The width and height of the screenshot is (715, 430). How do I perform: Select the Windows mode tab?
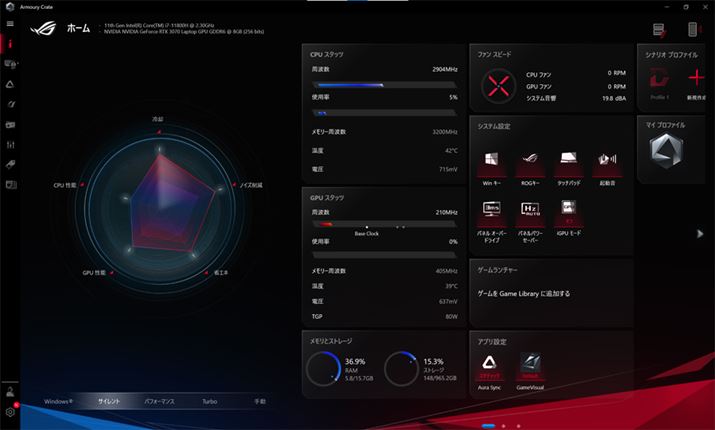tap(59, 401)
